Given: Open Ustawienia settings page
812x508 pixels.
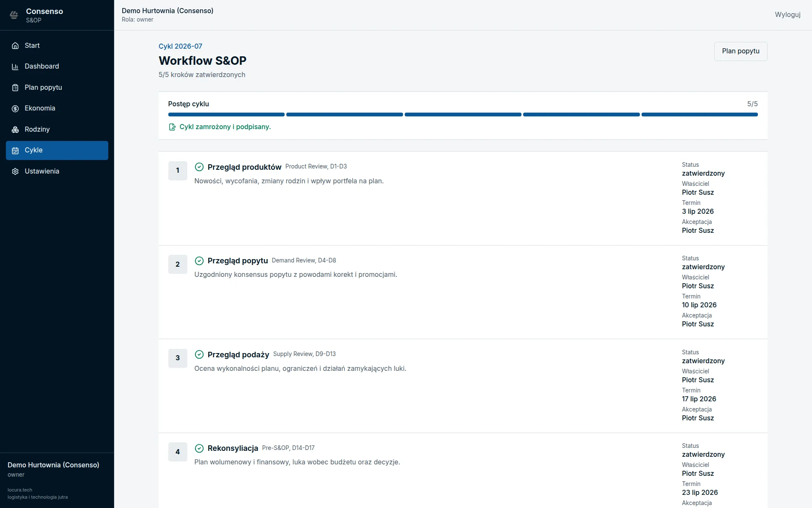Looking at the screenshot, I should pos(57,171).
